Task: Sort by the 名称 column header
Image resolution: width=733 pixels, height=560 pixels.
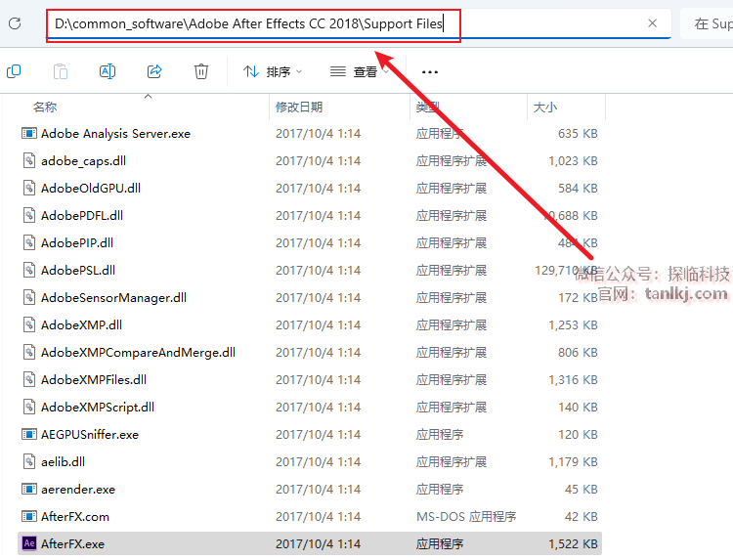Action: pos(45,108)
